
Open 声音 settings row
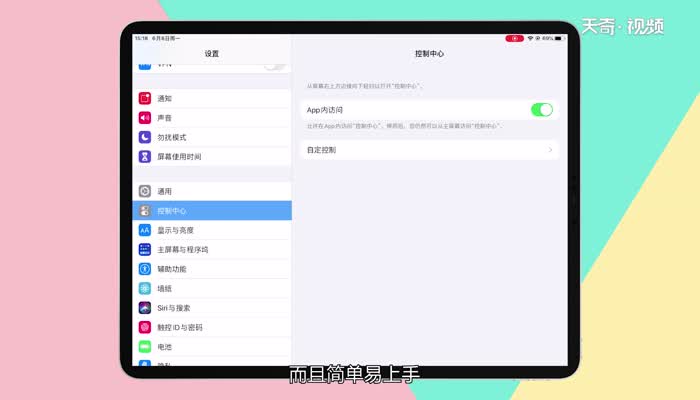212,118
